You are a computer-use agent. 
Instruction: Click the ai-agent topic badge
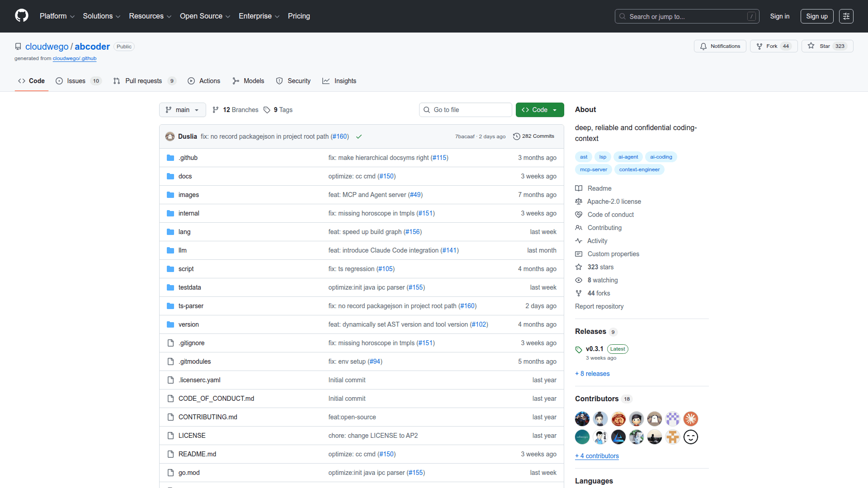pos(628,157)
